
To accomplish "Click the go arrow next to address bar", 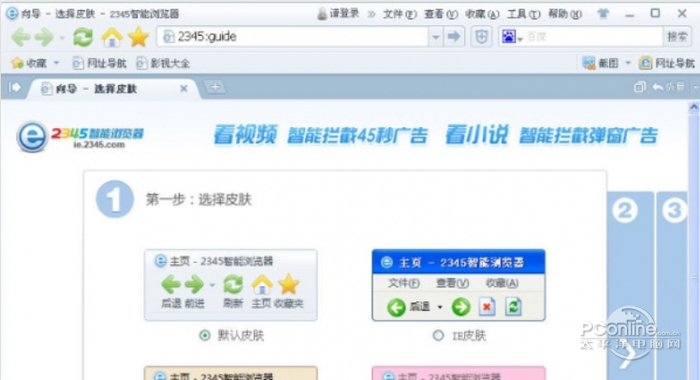I will (x=454, y=37).
